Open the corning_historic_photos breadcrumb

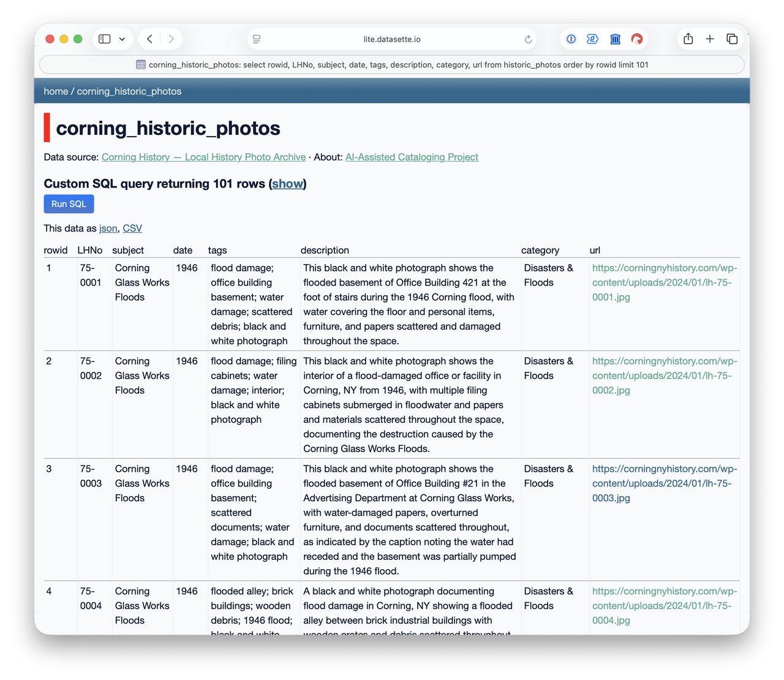129,91
